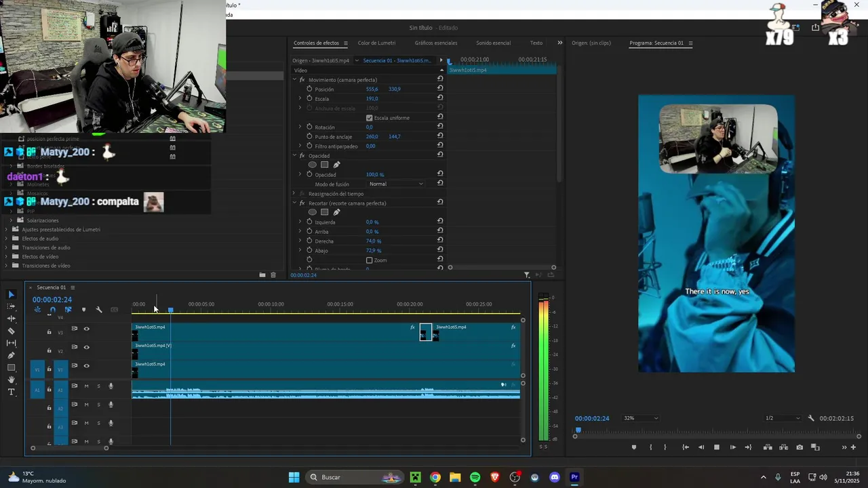
Task: Create ellipse mask under Opacity
Action: coord(312,165)
